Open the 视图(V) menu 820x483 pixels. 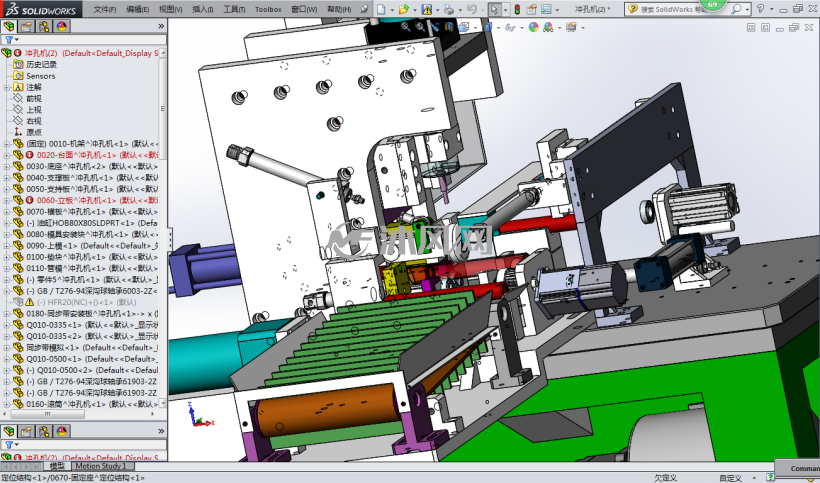click(x=170, y=9)
